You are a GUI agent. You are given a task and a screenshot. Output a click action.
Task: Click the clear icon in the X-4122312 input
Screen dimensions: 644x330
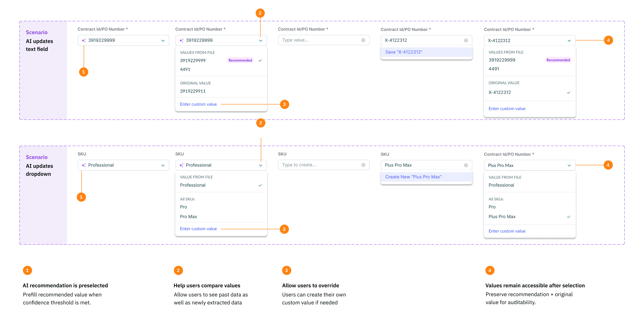click(x=466, y=40)
